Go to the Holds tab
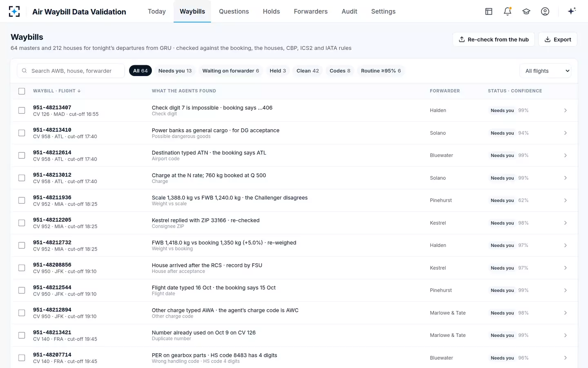The height and width of the screenshot is (368, 588). pos(271,11)
